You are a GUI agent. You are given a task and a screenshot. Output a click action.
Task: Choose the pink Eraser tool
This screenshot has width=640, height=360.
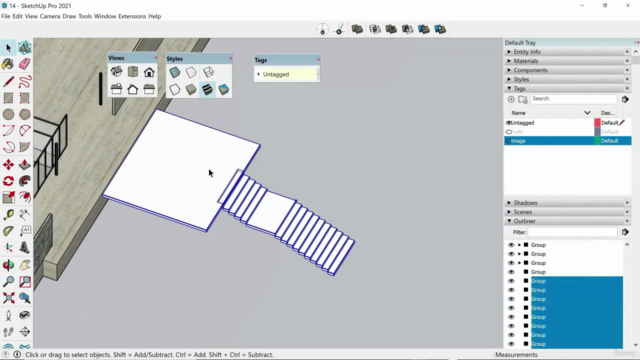(24, 64)
